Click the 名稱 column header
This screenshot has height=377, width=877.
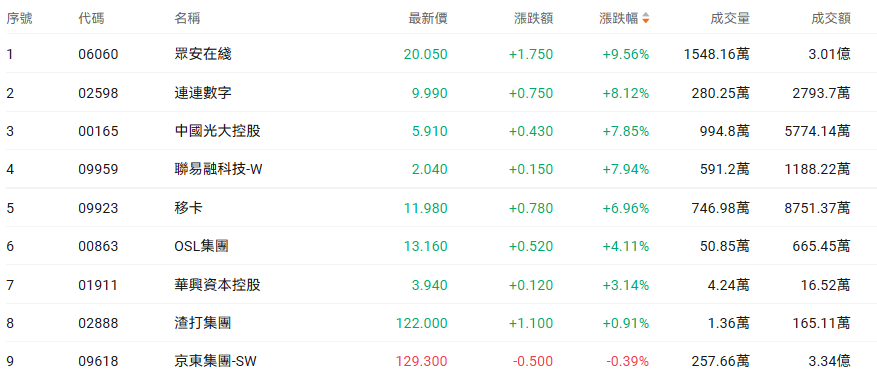[x=187, y=18]
